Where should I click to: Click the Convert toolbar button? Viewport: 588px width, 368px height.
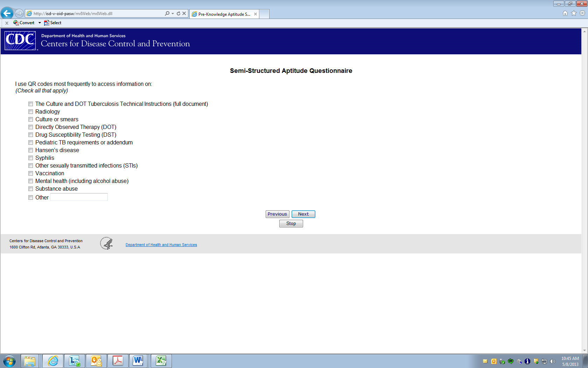click(24, 23)
